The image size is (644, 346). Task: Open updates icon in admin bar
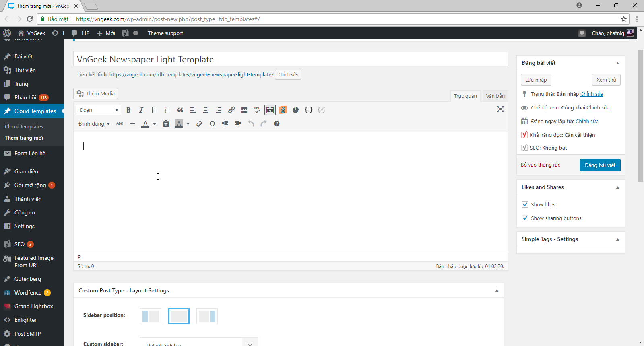(x=58, y=33)
